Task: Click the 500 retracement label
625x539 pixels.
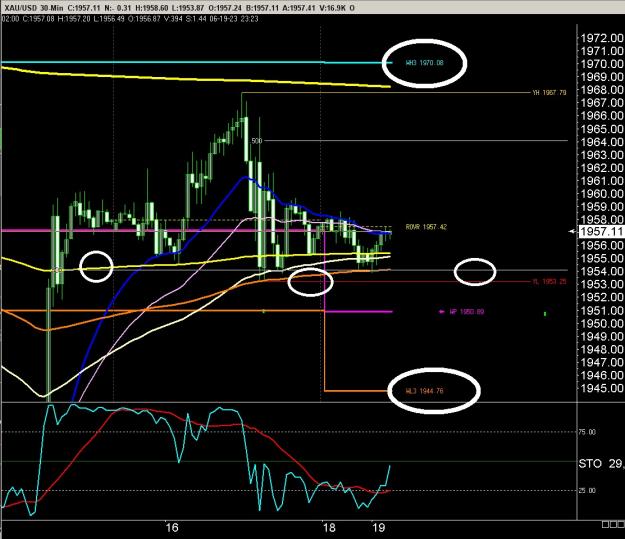Action: point(257,141)
